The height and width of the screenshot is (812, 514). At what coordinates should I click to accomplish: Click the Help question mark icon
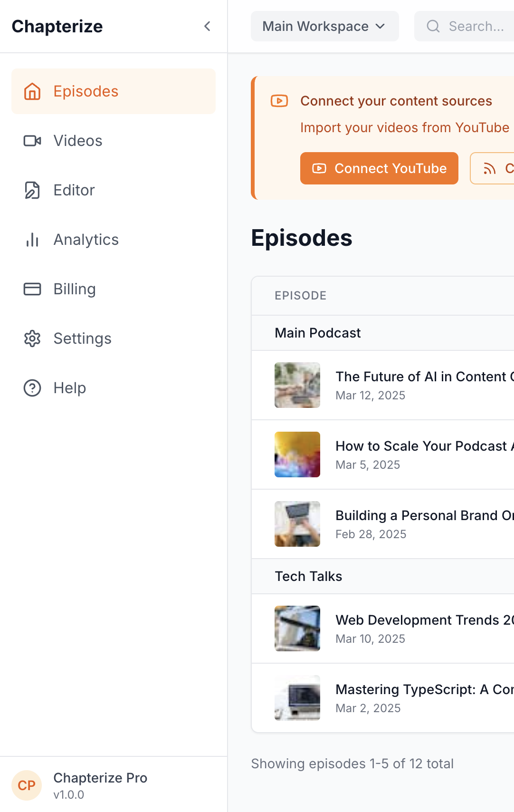(x=32, y=388)
